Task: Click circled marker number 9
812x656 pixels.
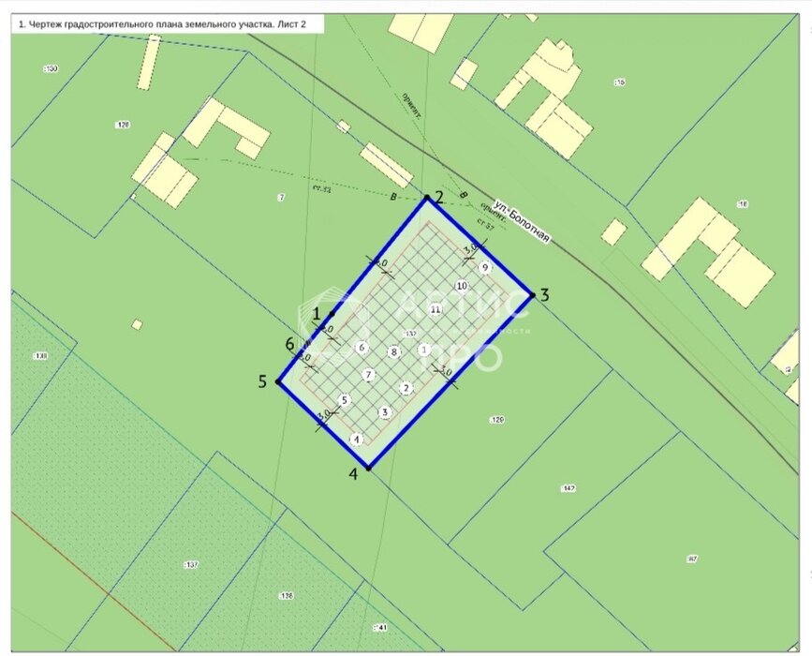Action: 485,267
